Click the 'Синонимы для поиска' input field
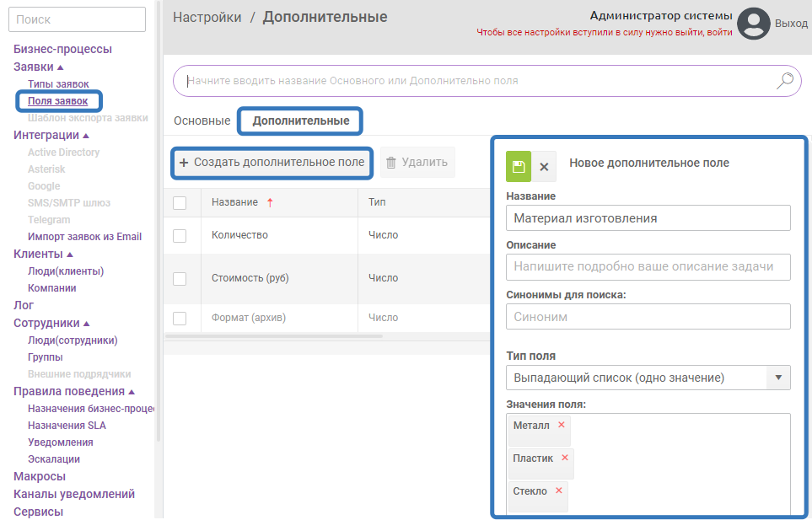Screen dimensions: 812x520 click(x=648, y=317)
